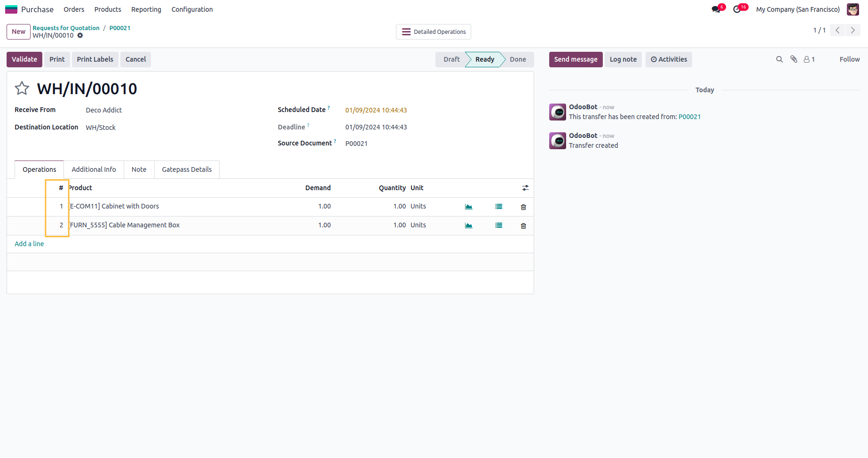Click the Add a line link
Screen dimensions: 868x458
point(29,244)
